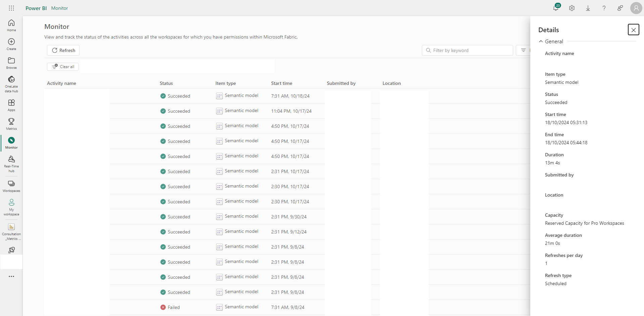Screen dimensions: 644x316
Task: Sort by Start time column header
Action: click(x=282, y=83)
